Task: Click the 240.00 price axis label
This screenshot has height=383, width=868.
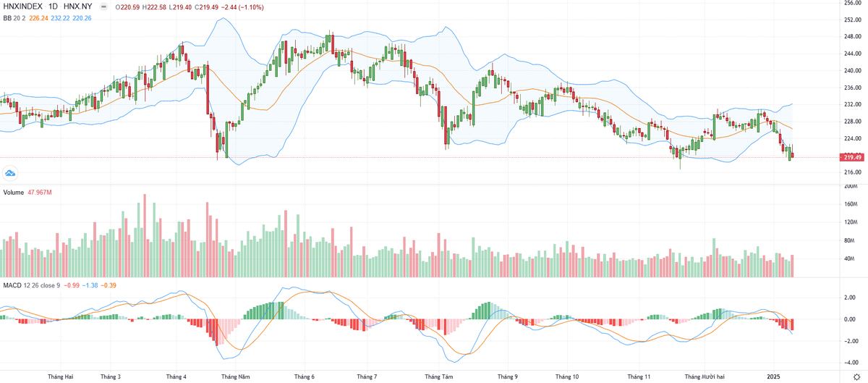Action: 852,71
